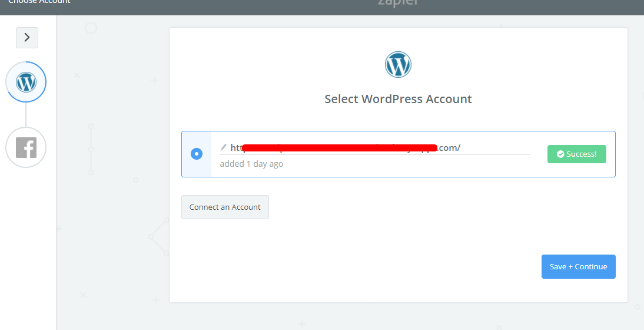The image size is (644, 330).
Task: Click the Select WordPress Account heading
Action: [398, 99]
